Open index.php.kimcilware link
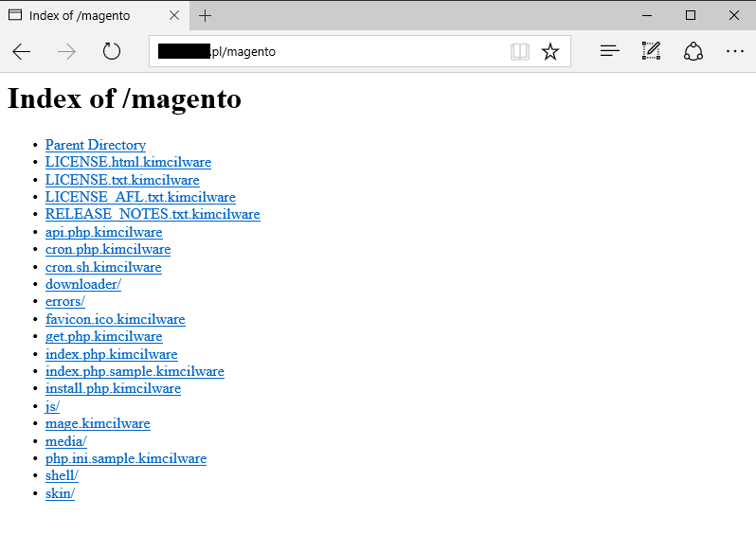756x552 pixels. 112,354
